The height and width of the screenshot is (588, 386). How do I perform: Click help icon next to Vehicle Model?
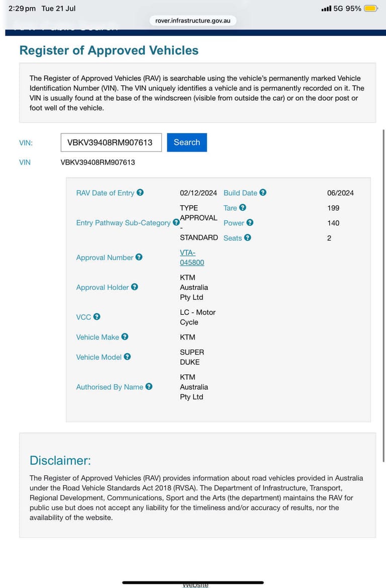pos(128,357)
